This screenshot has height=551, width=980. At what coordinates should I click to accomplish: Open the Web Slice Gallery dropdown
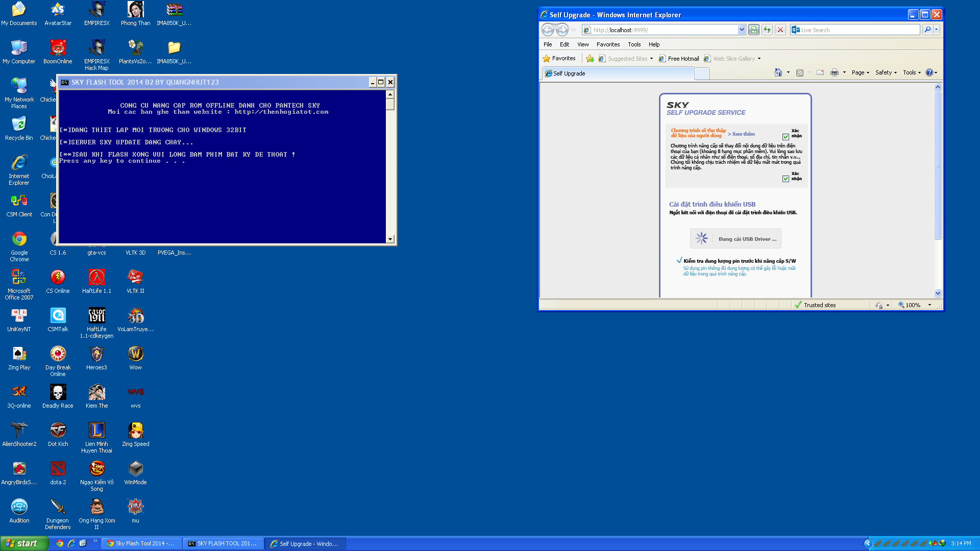point(759,59)
